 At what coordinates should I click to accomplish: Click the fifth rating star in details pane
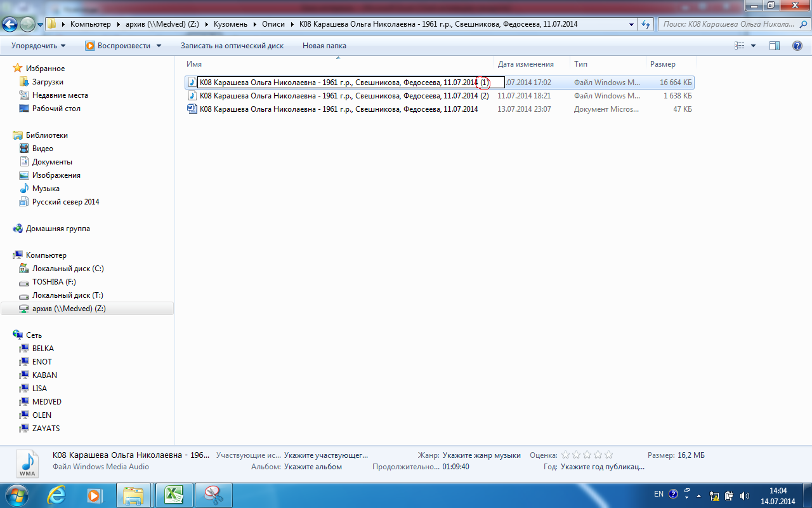tap(609, 455)
